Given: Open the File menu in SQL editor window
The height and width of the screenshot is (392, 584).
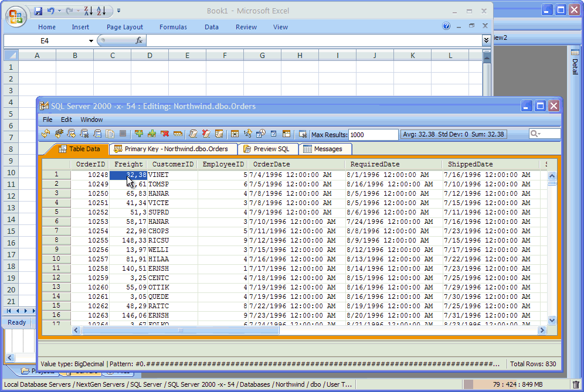Looking at the screenshot, I should pyautogui.click(x=47, y=120).
